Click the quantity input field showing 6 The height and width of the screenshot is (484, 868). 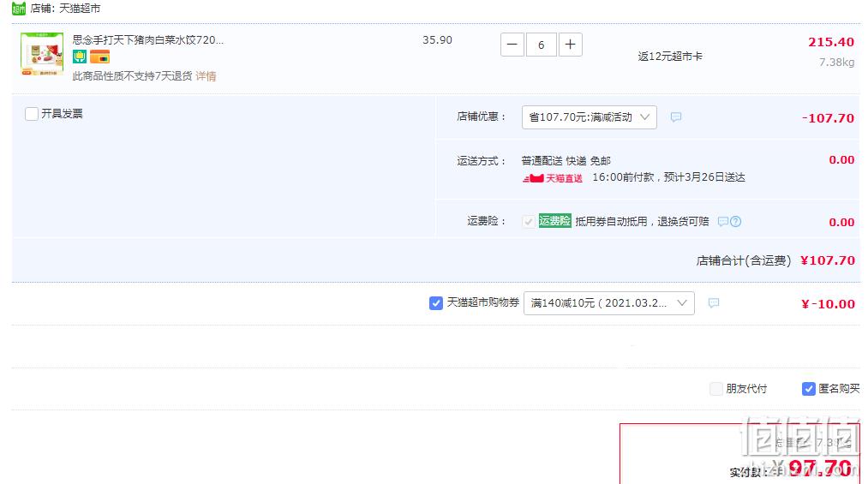[x=541, y=45]
